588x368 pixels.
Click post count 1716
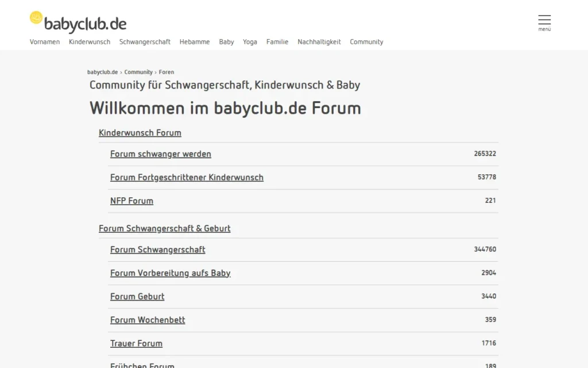pos(489,343)
